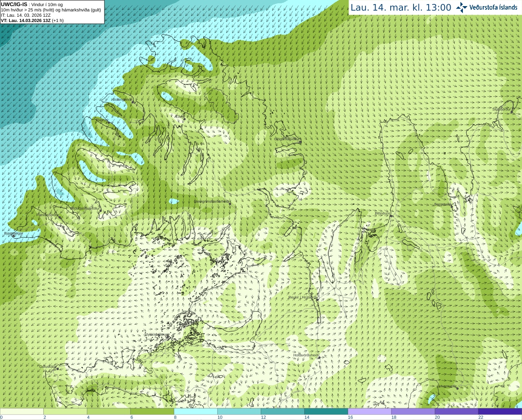
Task: Select the Holtavörðuheiði station label
Action: tap(306, 355)
